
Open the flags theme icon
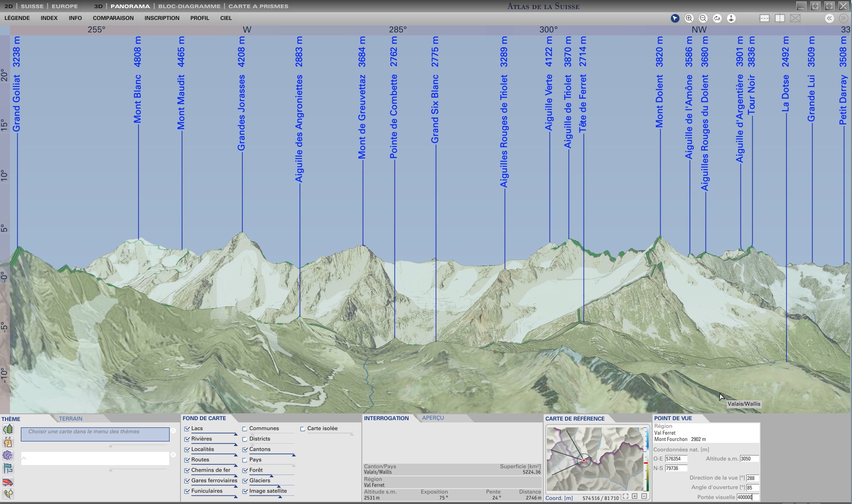(8, 469)
